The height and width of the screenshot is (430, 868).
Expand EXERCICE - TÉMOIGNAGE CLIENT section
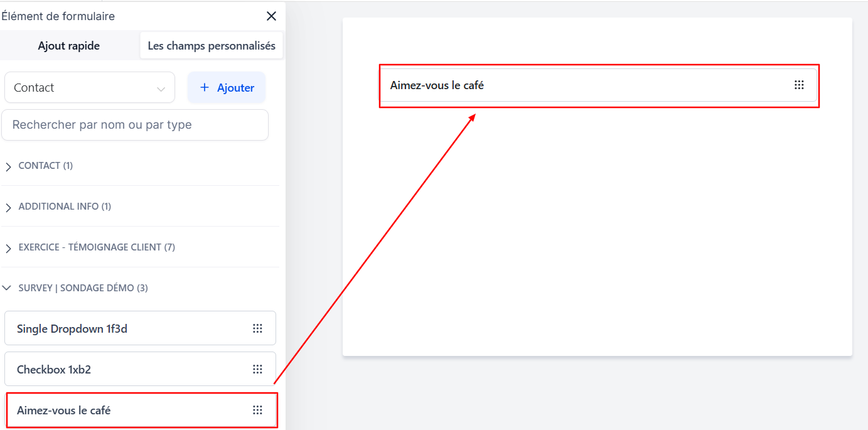(97, 247)
